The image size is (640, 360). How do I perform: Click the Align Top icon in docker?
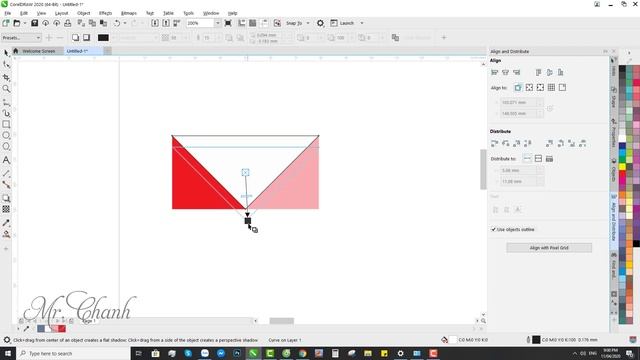538,72
